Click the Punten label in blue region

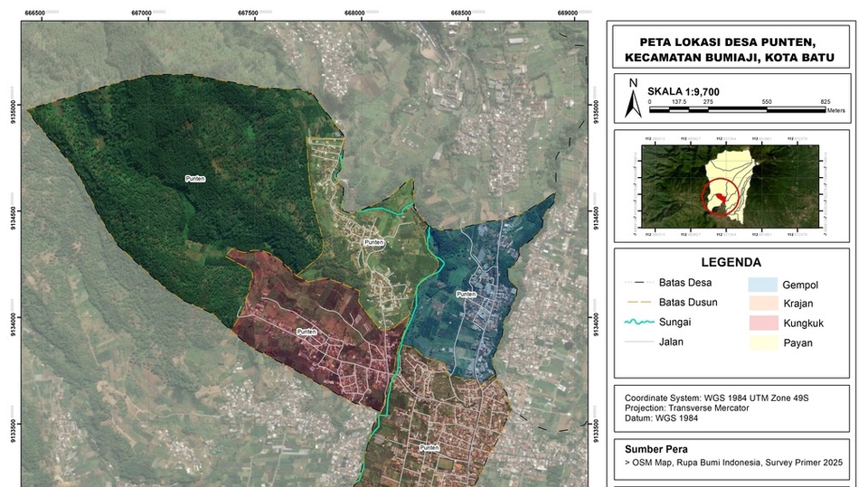[x=466, y=294]
